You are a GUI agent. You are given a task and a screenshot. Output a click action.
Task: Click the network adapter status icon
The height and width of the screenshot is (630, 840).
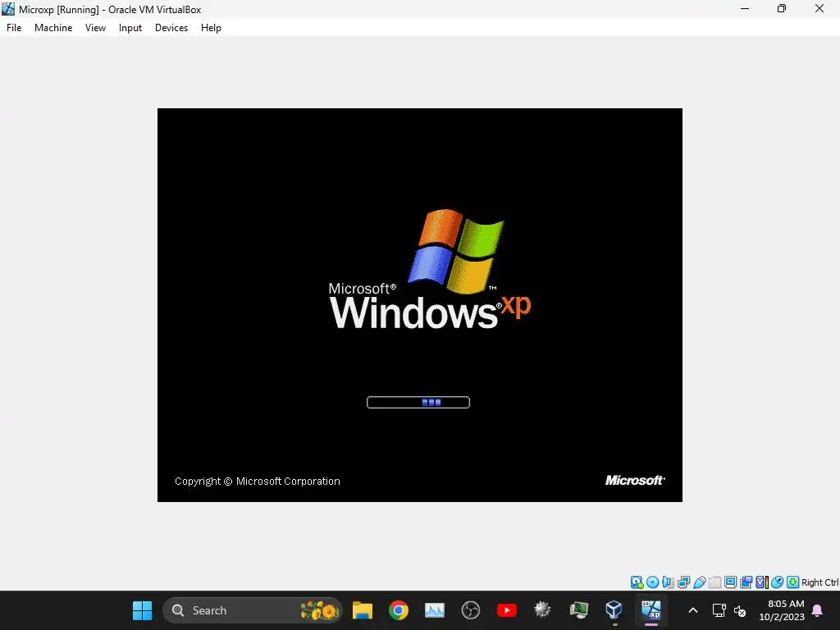pyautogui.click(x=683, y=582)
